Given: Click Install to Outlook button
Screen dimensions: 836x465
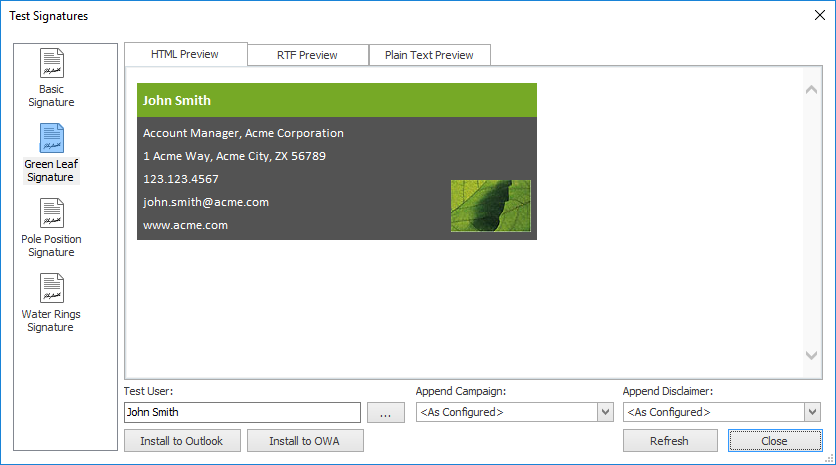Looking at the screenshot, I should tap(182, 441).
